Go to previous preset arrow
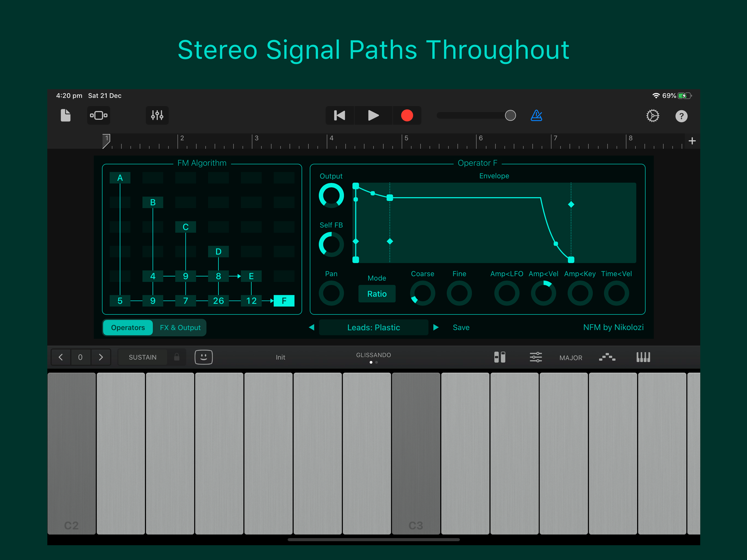 311,327
